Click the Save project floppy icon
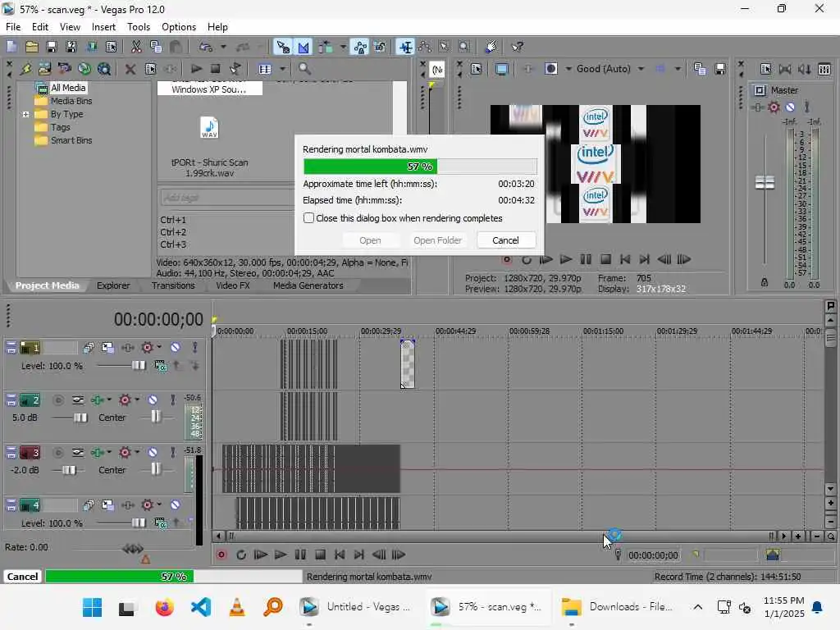Viewport: 840px width, 630px height. tap(52, 47)
